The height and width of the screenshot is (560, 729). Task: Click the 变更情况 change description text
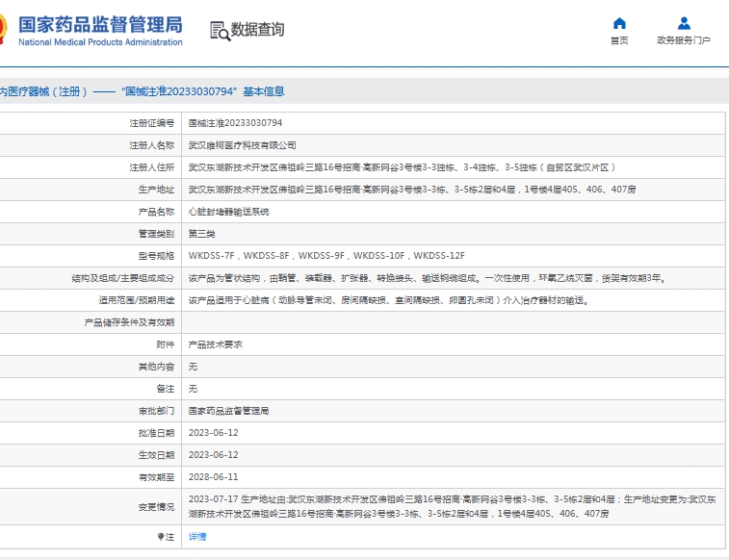tap(452, 507)
